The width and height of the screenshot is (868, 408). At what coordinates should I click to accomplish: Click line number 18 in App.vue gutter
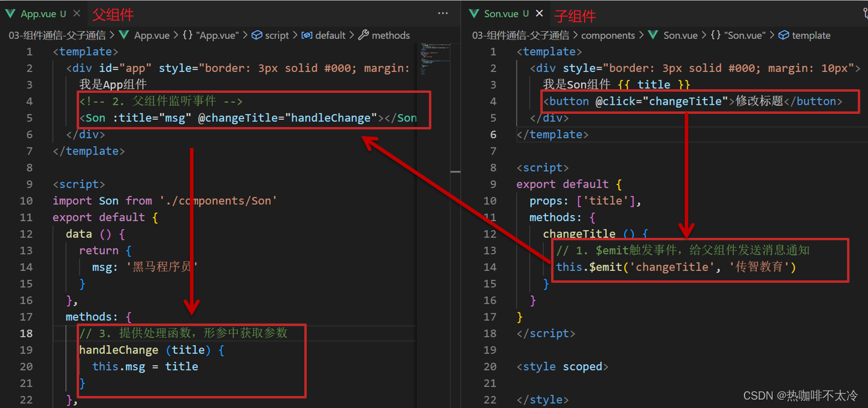(x=26, y=333)
